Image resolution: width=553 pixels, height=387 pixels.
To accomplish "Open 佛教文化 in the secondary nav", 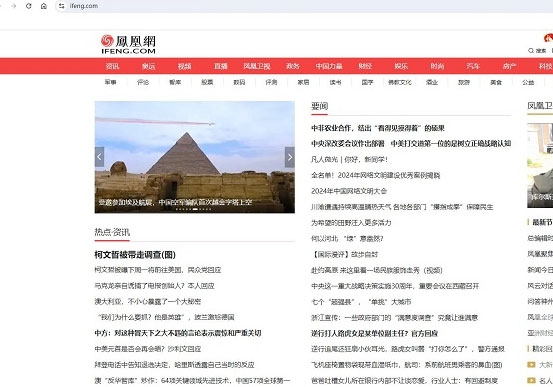I will pyautogui.click(x=400, y=82).
